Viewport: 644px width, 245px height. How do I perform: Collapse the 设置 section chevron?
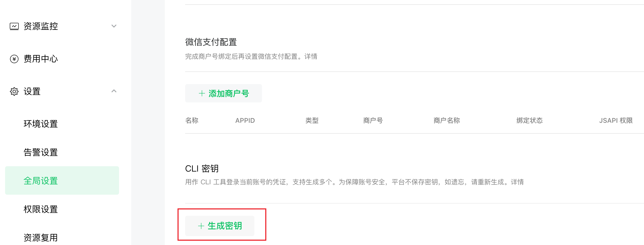click(114, 91)
